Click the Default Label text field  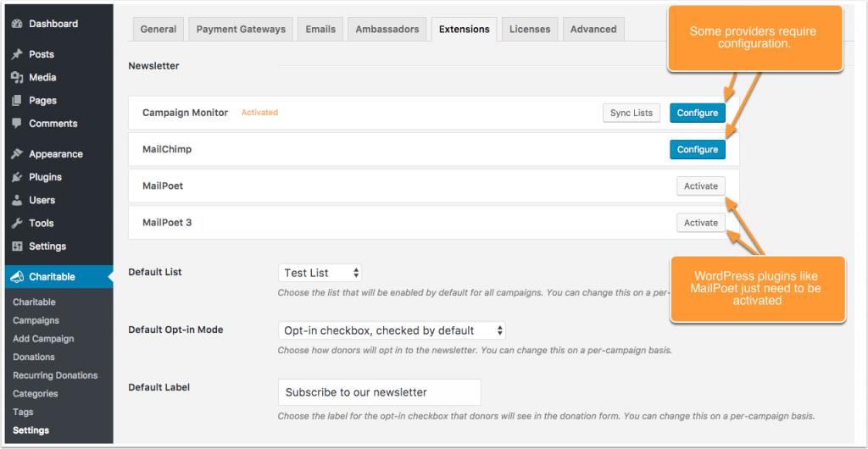[x=380, y=392]
